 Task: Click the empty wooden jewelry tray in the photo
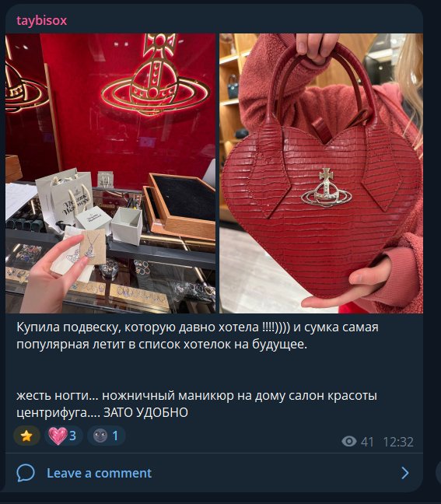[x=181, y=205]
